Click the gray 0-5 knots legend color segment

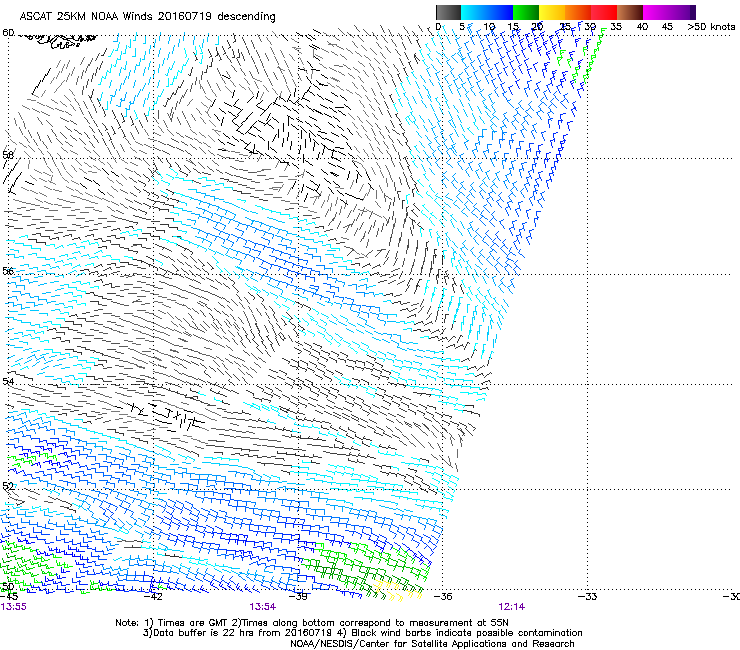448,12
